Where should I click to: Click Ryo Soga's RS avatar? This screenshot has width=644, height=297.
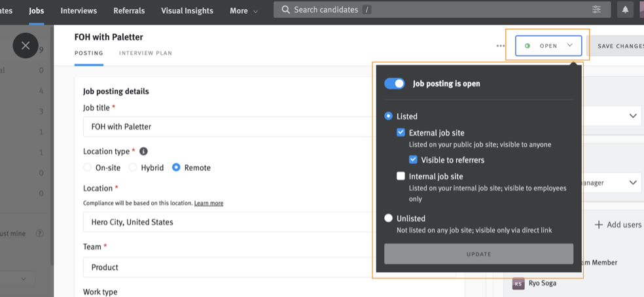[518, 283]
